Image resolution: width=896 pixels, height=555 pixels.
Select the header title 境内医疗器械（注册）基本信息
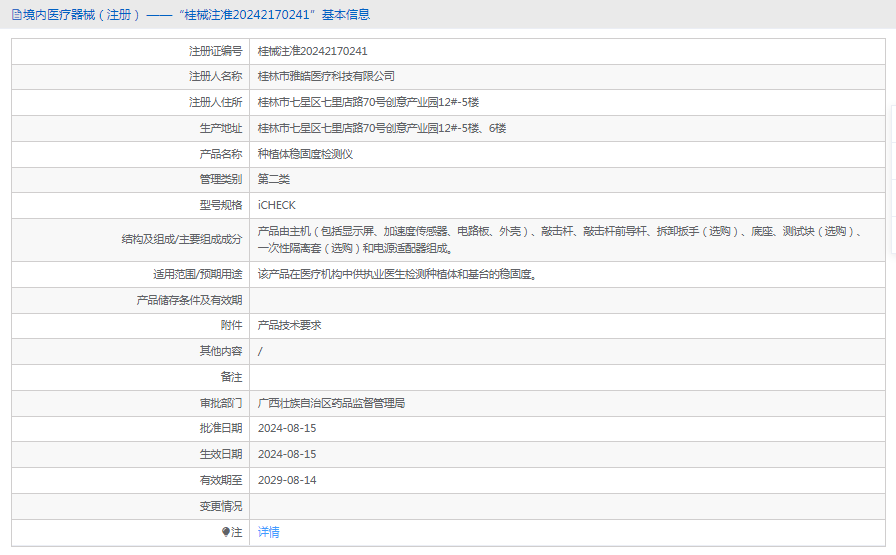tap(196, 15)
